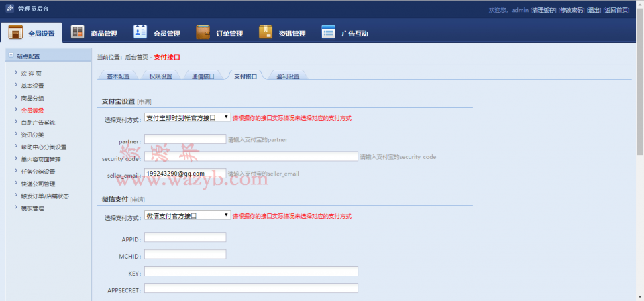Focus the KEY input field
644x301 pixels.
click(252, 272)
